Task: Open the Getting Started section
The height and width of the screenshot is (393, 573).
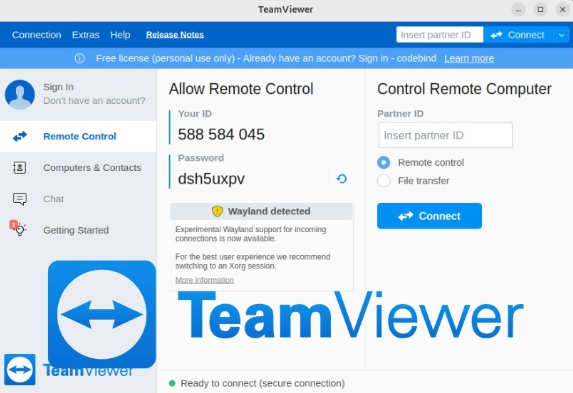Action: [x=78, y=230]
